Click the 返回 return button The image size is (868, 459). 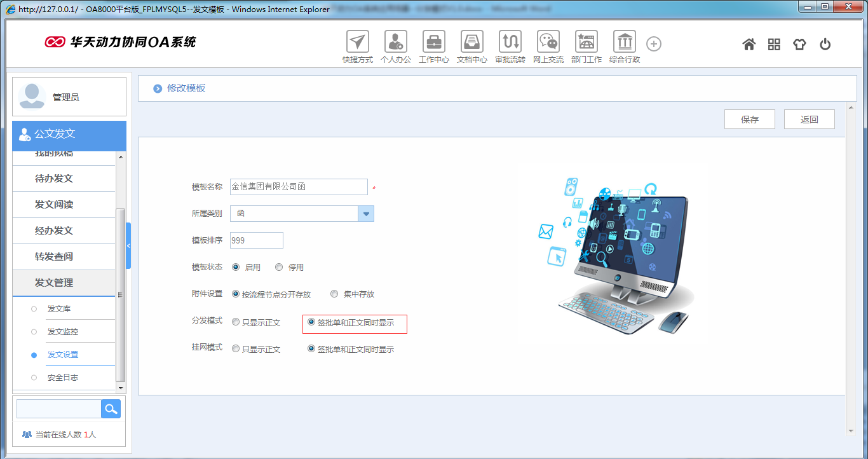coord(809,119)
